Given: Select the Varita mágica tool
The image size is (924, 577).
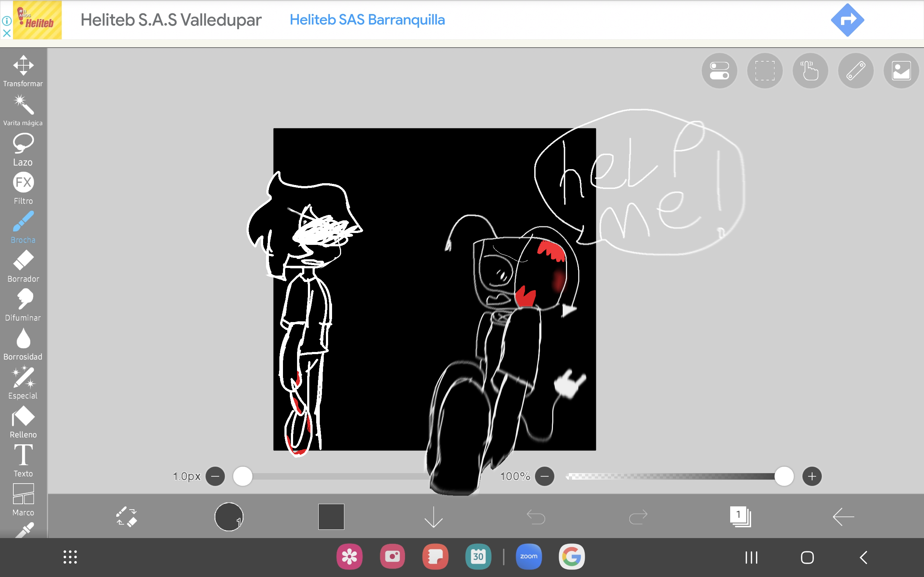Looking at the screenshot, I should pyautogui.click(x=23, y=110).
